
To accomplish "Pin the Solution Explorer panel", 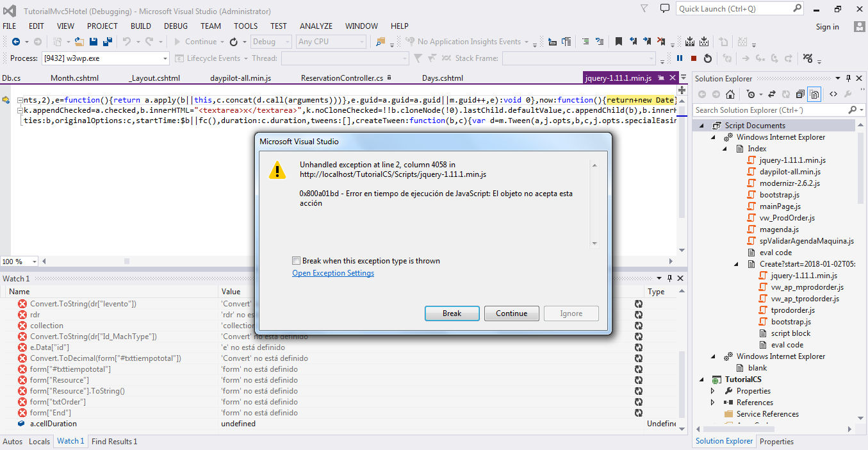I will (x=848, y=78).
